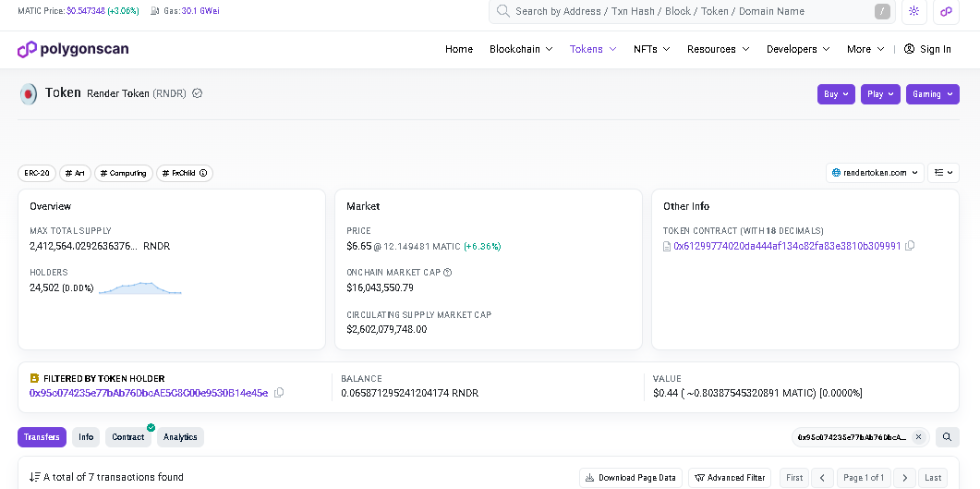The width and height of the screenshot is (980, 489).
Task: Switch to the Info tab
Action: click(86, 437)
